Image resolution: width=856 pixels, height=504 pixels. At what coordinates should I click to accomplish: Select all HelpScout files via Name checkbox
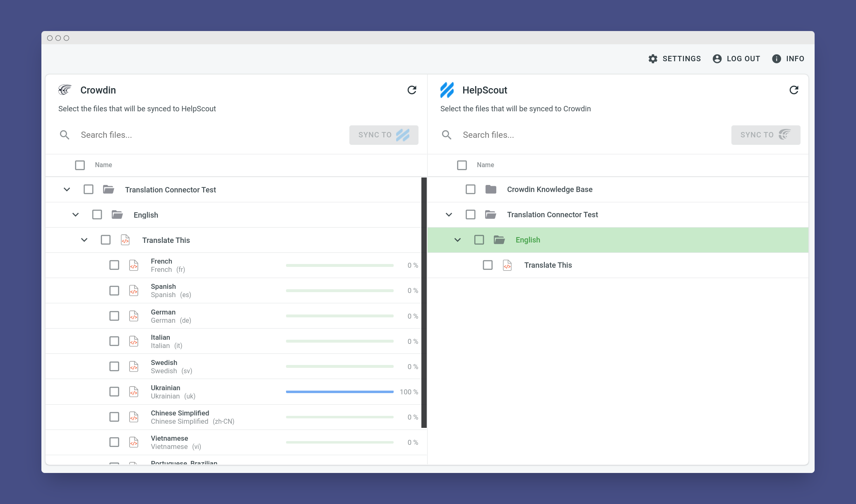tap(462, 165)
